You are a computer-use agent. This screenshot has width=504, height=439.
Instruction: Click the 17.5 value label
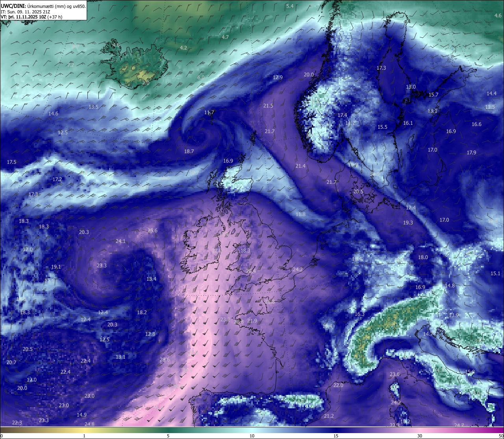(x=11, y=162)
